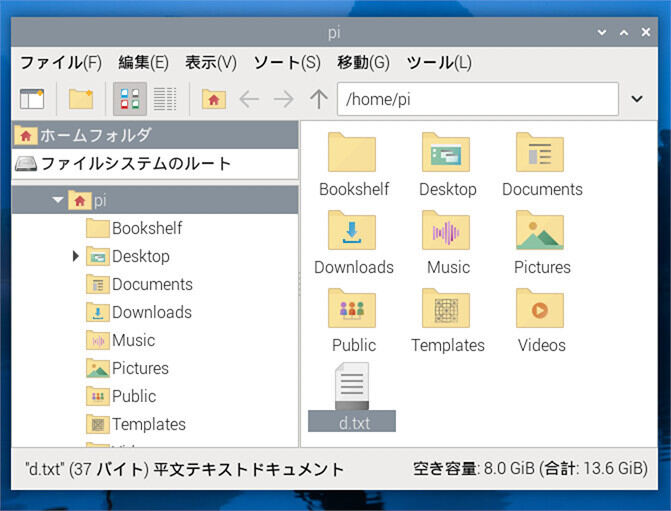The width and height of the screenshot is (671, 511).
Task: Switch to detailed list view
Action: pos(165,99)
